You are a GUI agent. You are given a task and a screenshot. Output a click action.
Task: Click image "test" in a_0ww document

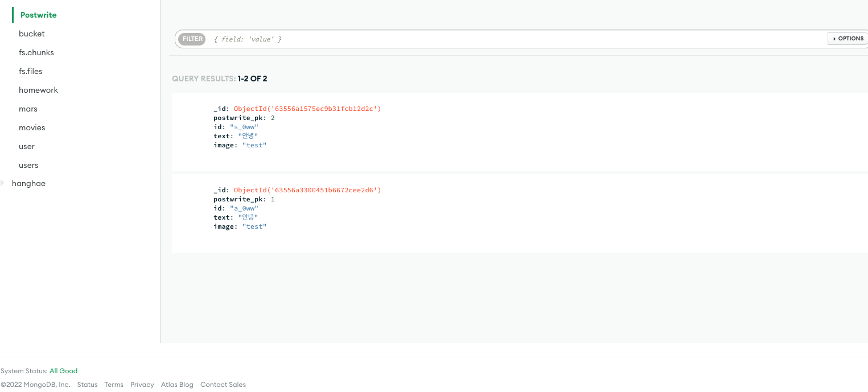(254, 226)
